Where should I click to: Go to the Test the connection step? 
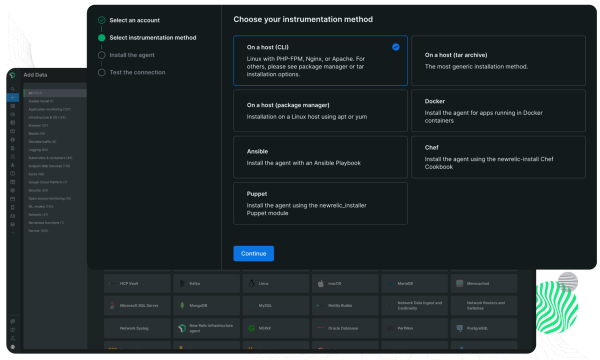point(137,72)
